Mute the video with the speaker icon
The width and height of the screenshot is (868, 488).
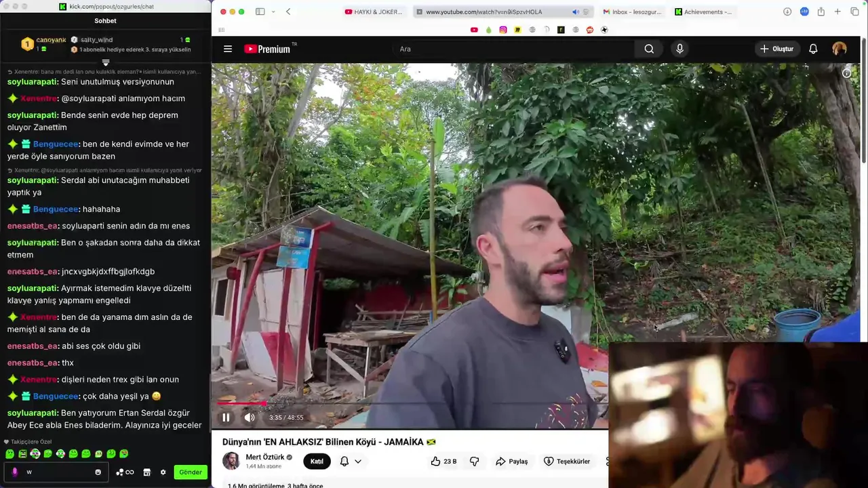250,418
